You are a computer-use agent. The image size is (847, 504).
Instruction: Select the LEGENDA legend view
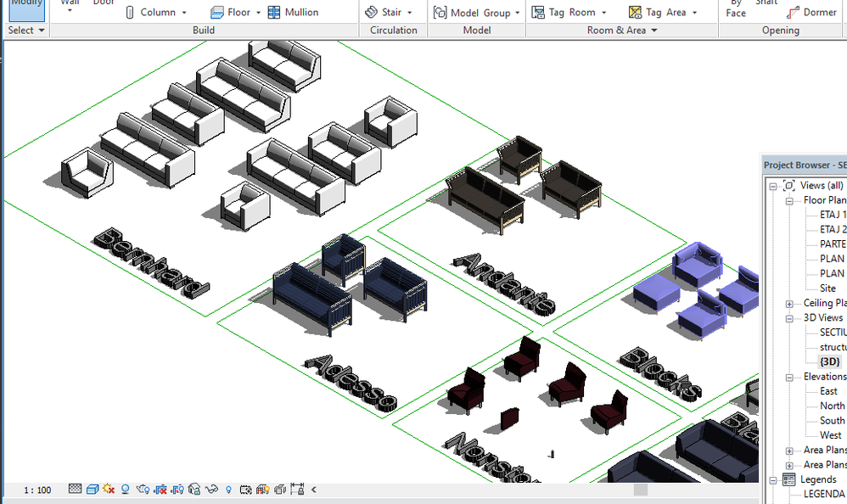tap(824, 494)
